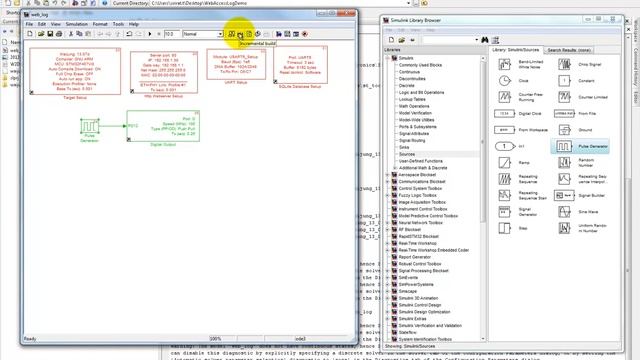This screenshot has width=640, height=360.
Task: Open the Help menu in web_log window
Action: (134, 24)
